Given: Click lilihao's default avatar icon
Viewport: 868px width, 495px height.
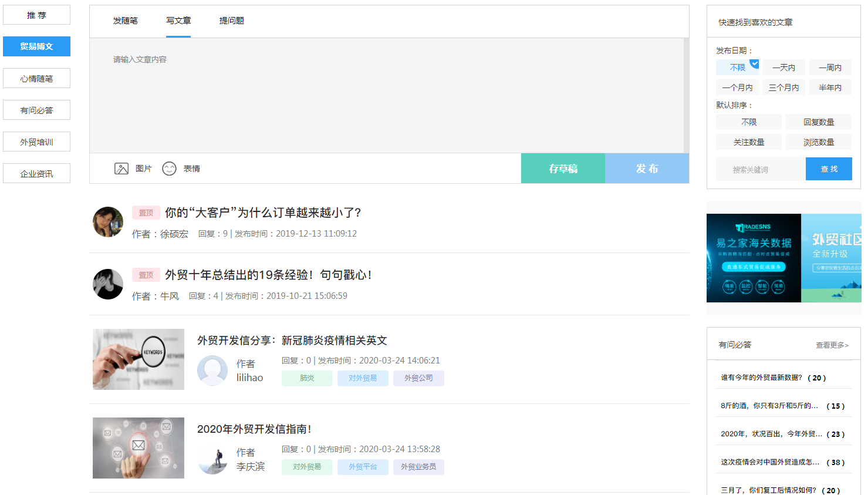Looking at the screenshot, I should tap(212, 371).
